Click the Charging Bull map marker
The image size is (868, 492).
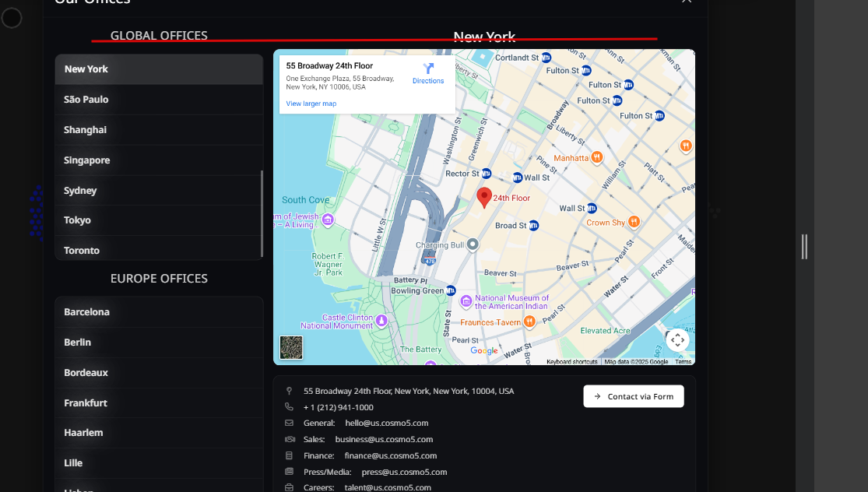[473, 244]
